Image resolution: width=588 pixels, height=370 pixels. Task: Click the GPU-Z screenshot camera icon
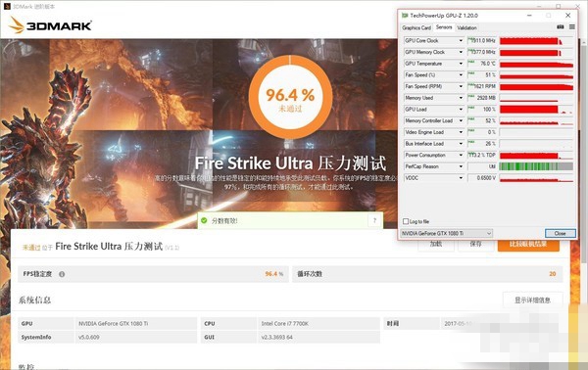561,27
